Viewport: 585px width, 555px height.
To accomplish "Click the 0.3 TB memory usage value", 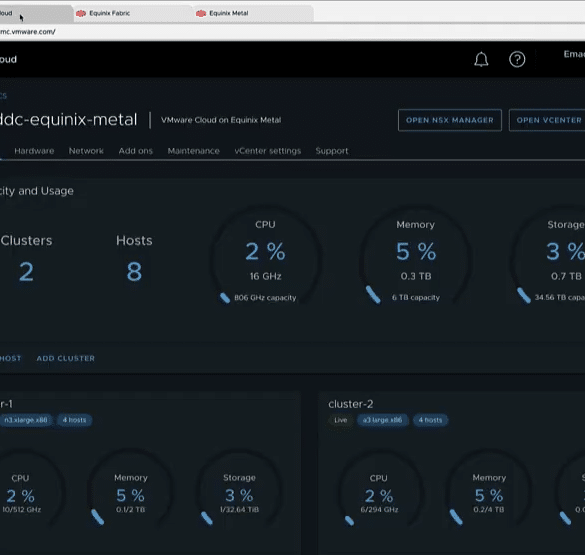I will coord(416,276).
